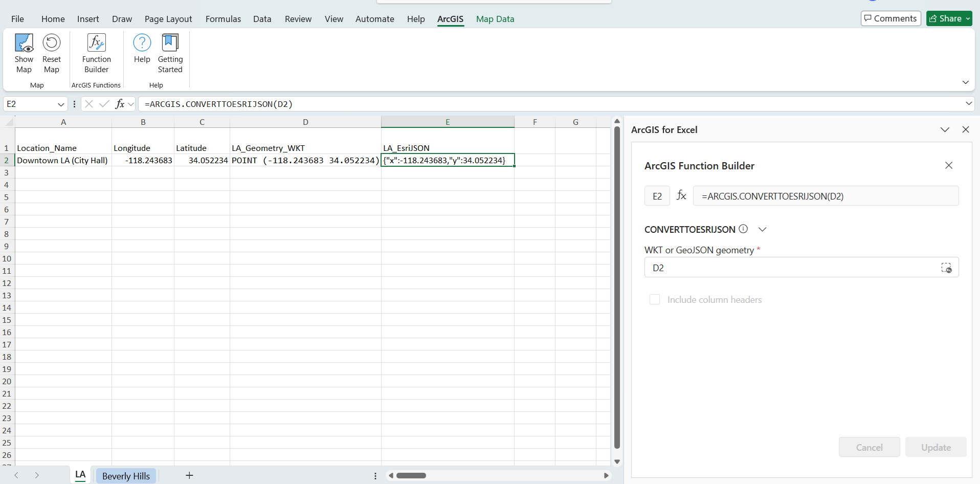Click the CONVERTTOESRIJSON info icon
This screenshot has height=484, width=980.
tap(743, 229)
